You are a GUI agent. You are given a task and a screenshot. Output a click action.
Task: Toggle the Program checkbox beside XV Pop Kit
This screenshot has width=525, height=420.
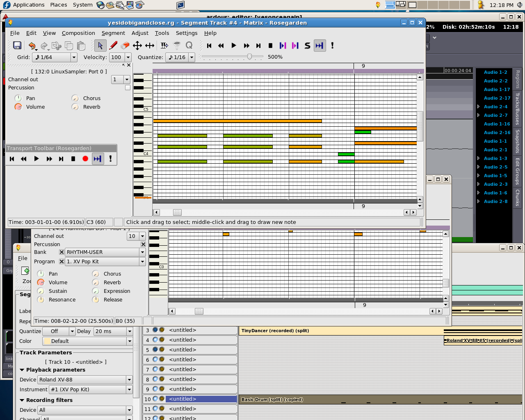tap(62, 262)
